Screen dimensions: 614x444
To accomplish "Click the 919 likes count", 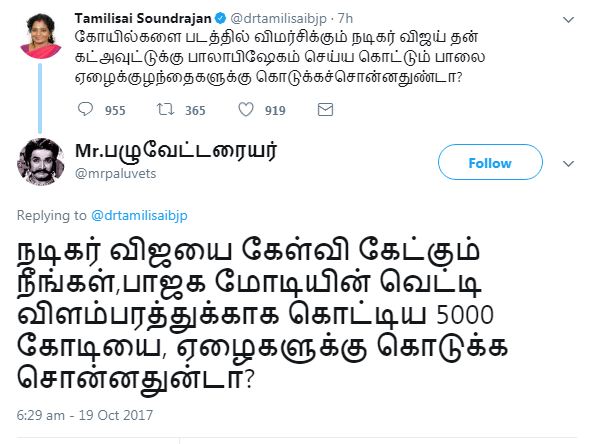I will coord(275,110).
